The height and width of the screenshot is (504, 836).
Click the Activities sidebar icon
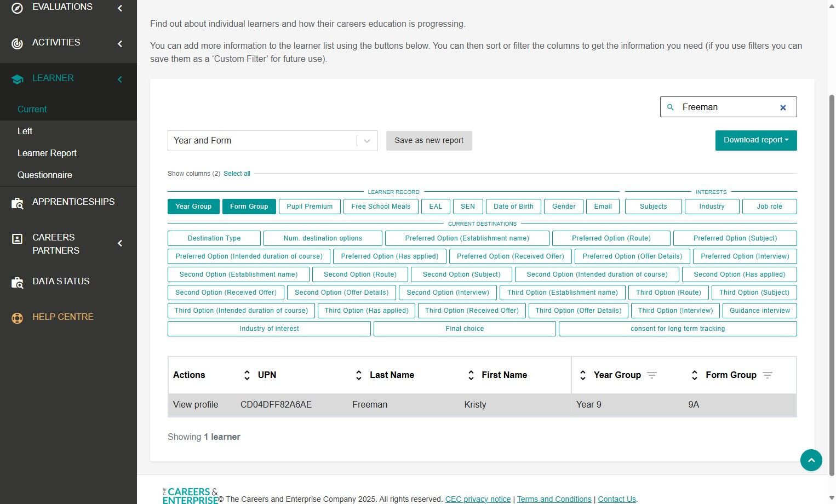[17, 44]
